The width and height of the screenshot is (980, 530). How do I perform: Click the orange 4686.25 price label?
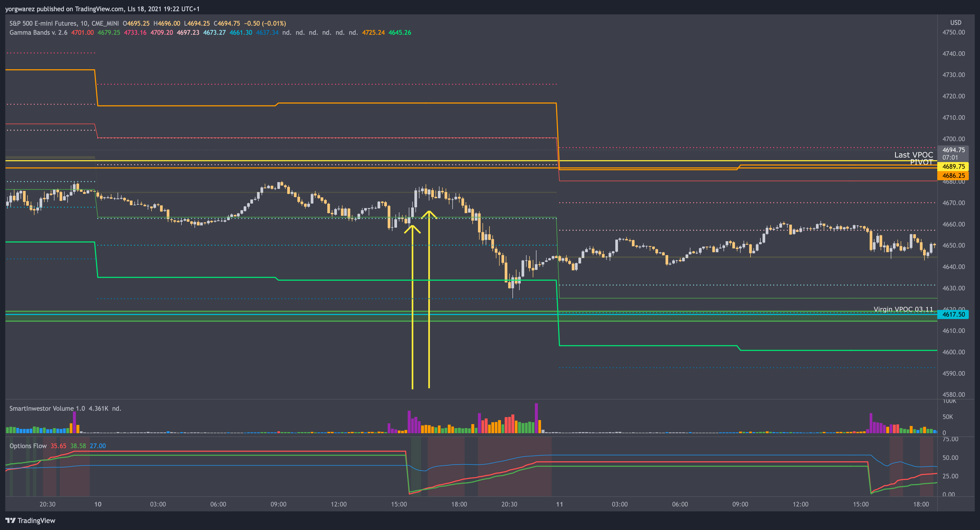coord(953,175)
